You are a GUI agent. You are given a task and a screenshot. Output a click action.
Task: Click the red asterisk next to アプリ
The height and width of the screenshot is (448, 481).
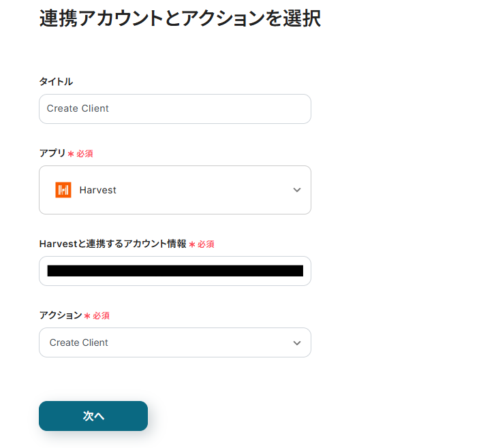tap(71, 154)
